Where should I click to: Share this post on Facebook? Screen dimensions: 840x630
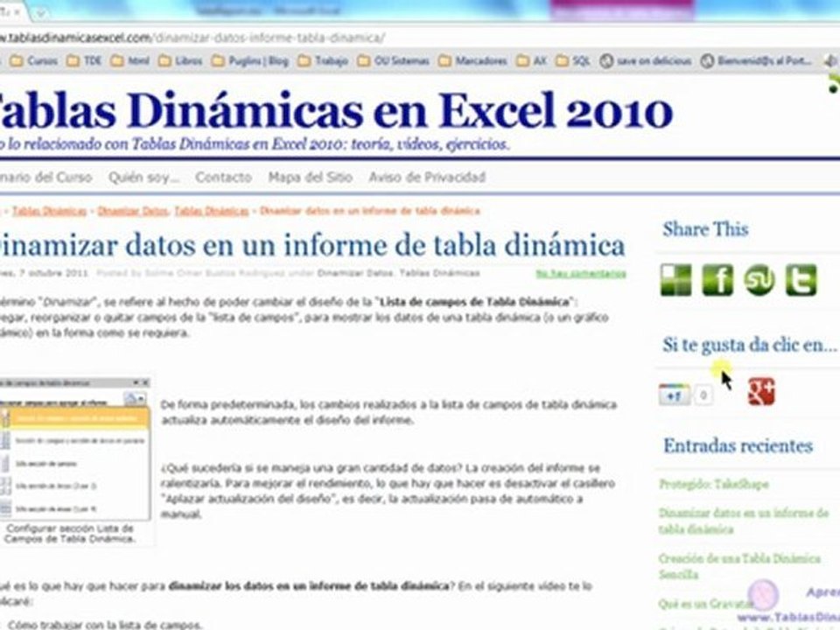pyautogui.click(x=717, y=280)
